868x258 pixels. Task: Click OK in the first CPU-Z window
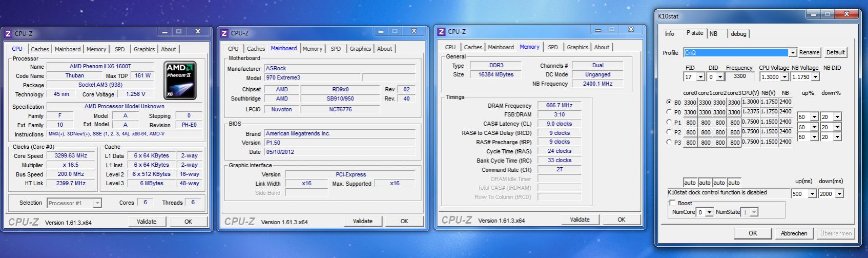(x=188, y=222)
